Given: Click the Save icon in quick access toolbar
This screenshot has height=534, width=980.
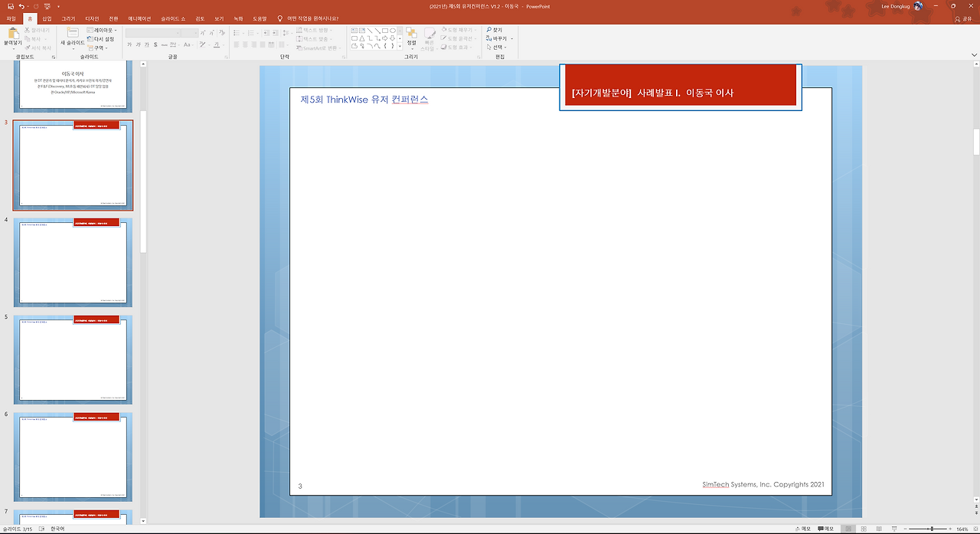Looking at the screenshot, I should [10, 6].
